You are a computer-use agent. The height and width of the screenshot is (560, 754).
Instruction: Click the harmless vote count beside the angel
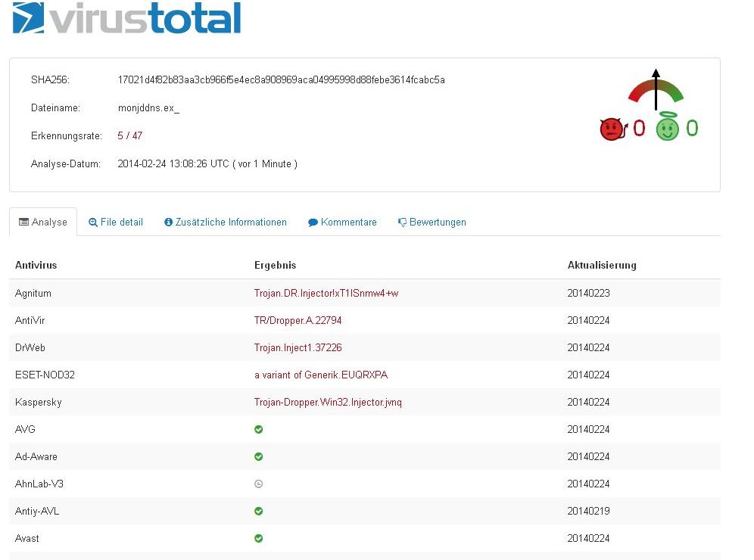pyautogui.click(x=692, y=129)
